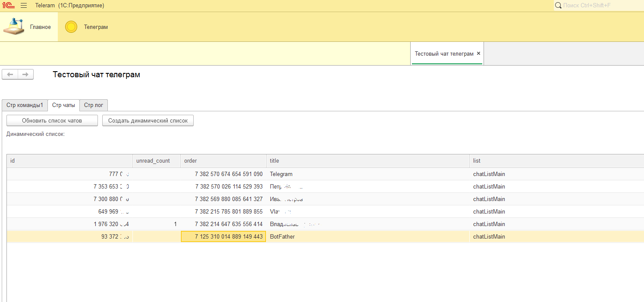Click Обновить список чатов button
Viewport: 644px width, 302px height.
point(52,120)
